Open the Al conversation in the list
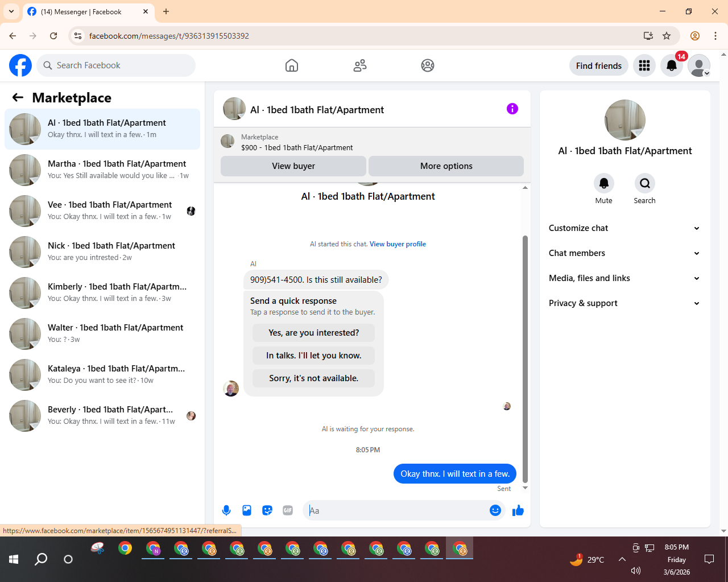This screenshot has width=728, height=582. click(102, 129)
